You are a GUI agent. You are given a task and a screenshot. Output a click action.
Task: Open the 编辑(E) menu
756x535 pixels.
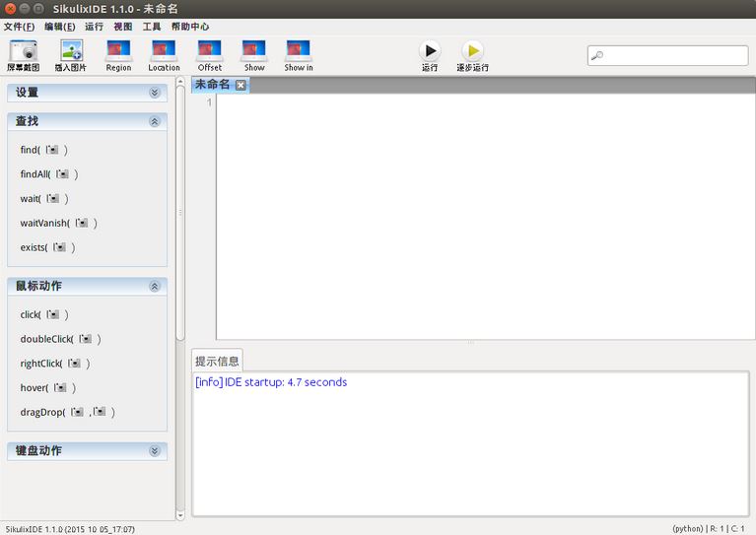[60, 27]
